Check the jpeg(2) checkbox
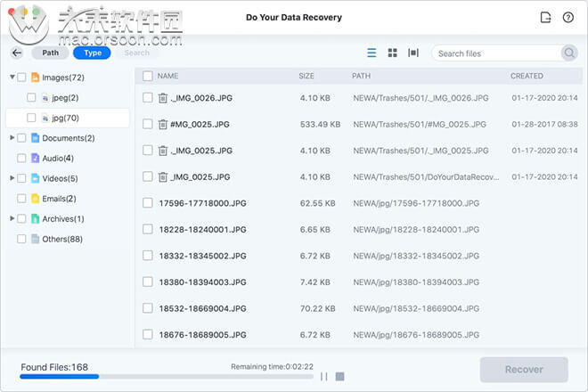 pyautogui.click(x=31, y=97)
